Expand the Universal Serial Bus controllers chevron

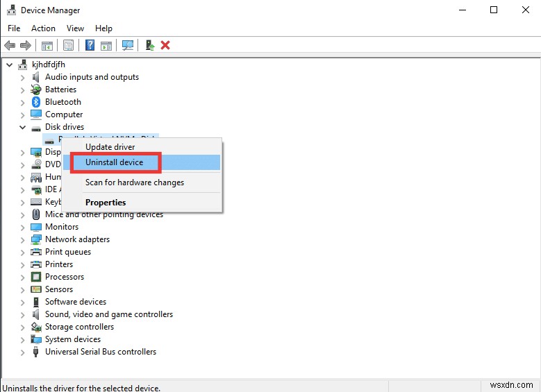[x=23, y=352]
